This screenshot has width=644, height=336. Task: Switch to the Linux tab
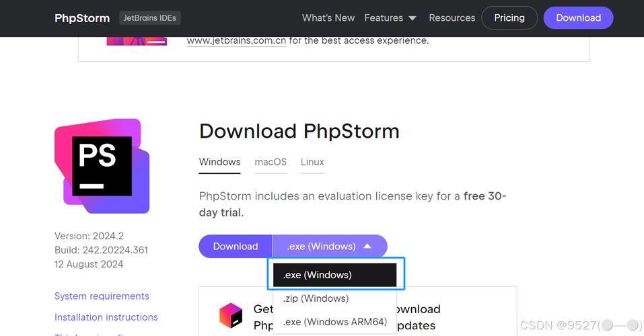(312, 162)
